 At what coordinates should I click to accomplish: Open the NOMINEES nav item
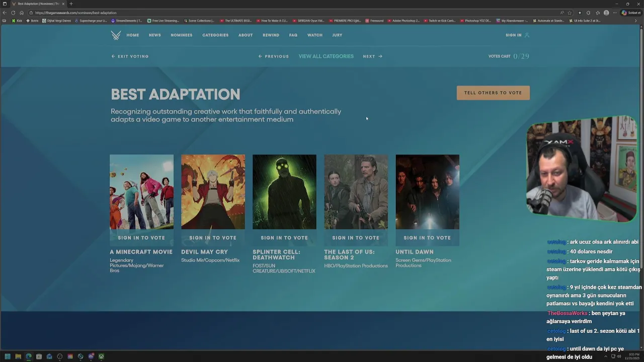coord(182,35)
